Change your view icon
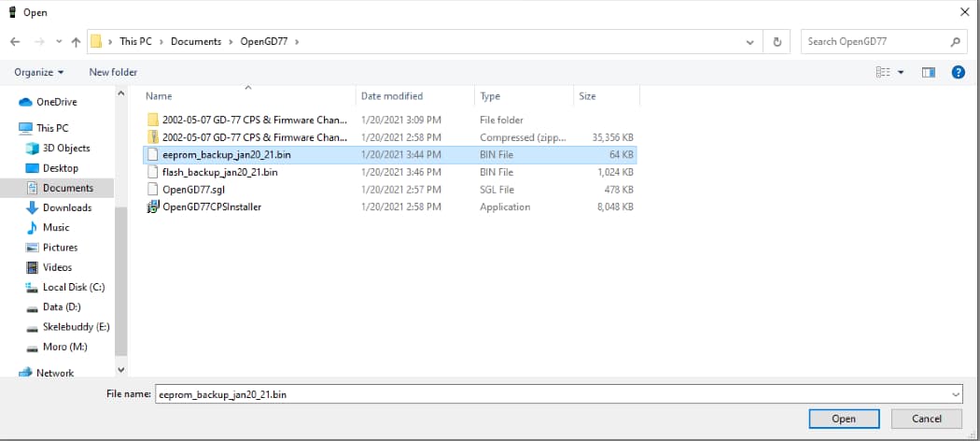This screenshot has width=980, height=441. coord(883,73)
